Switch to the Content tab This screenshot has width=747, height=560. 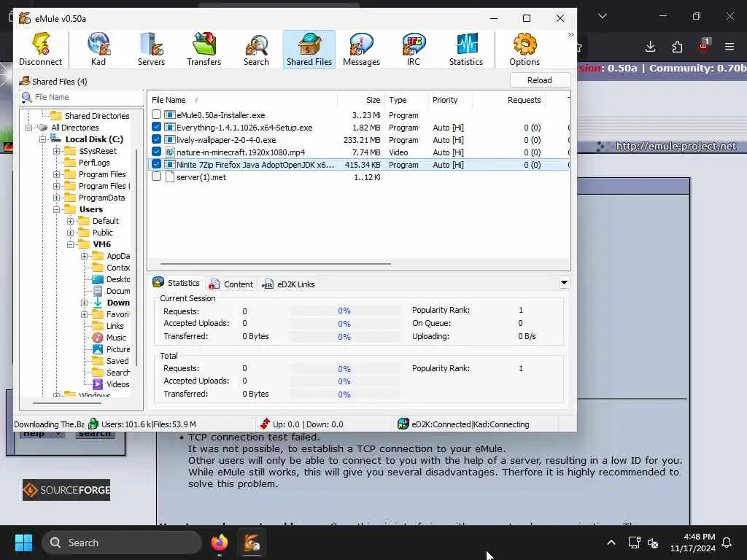tap(231, 284)
